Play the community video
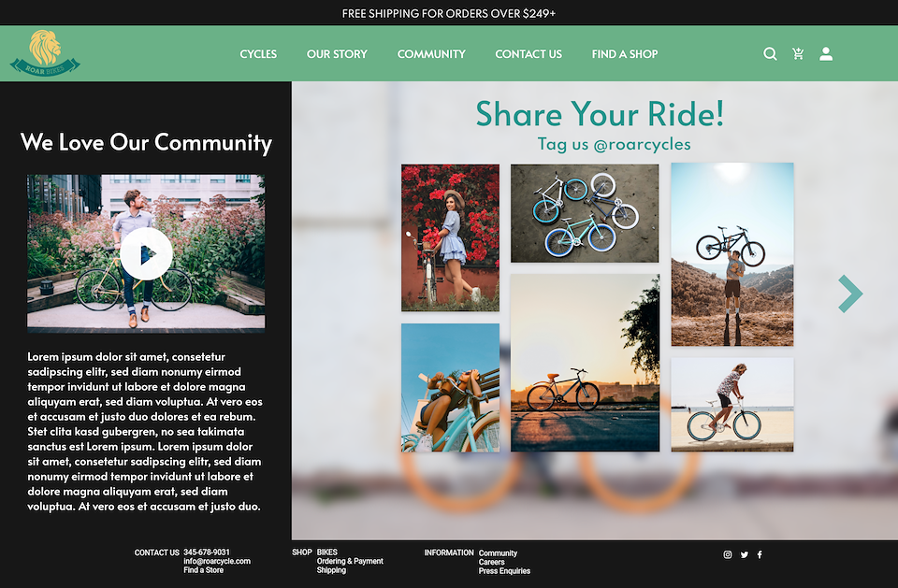 (146, 253)
